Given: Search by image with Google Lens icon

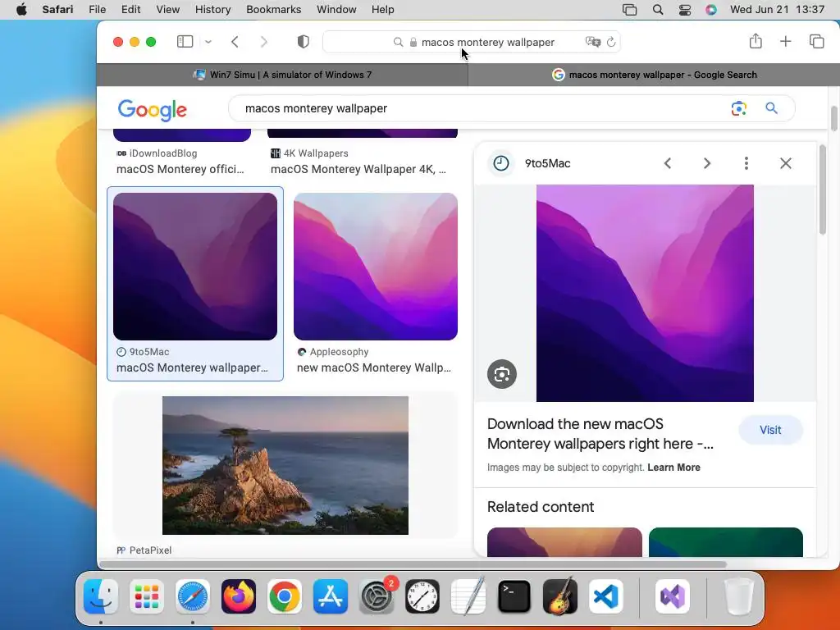Looking at the screenshot, I should [739, 108].
